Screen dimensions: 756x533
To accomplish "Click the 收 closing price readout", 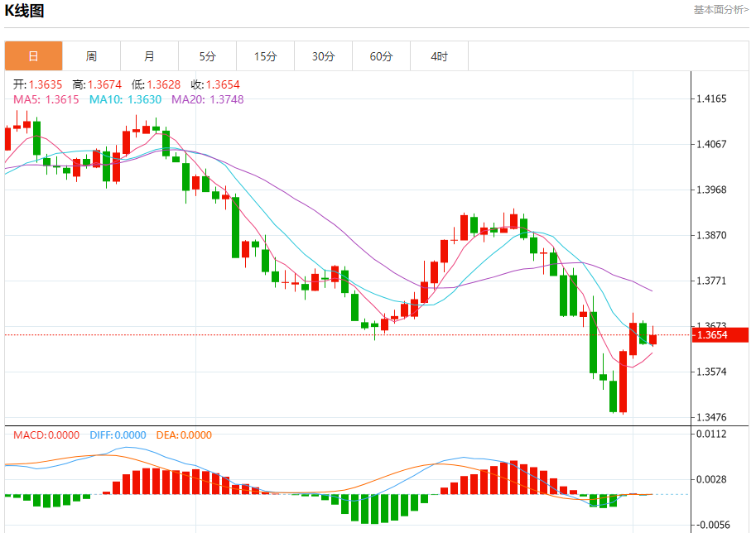I will tap(215, 84).
